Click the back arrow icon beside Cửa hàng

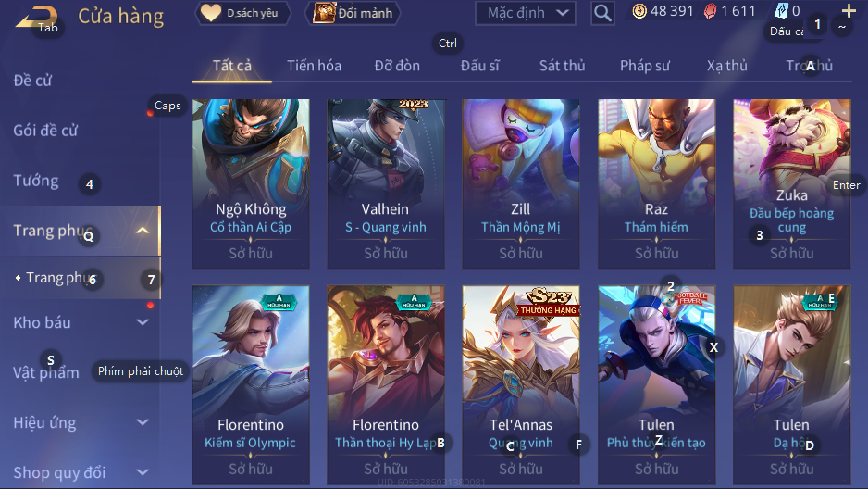click(36, 17)
